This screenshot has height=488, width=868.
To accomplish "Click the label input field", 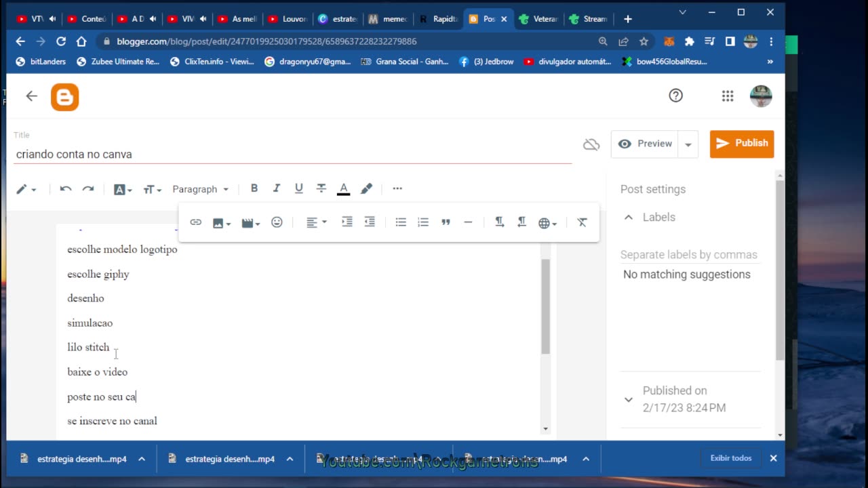I will 689,255.
